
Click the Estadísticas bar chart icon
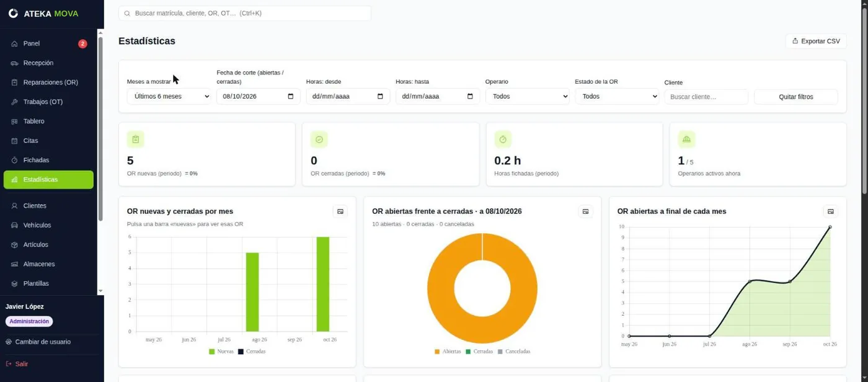(x=14, y=179)
